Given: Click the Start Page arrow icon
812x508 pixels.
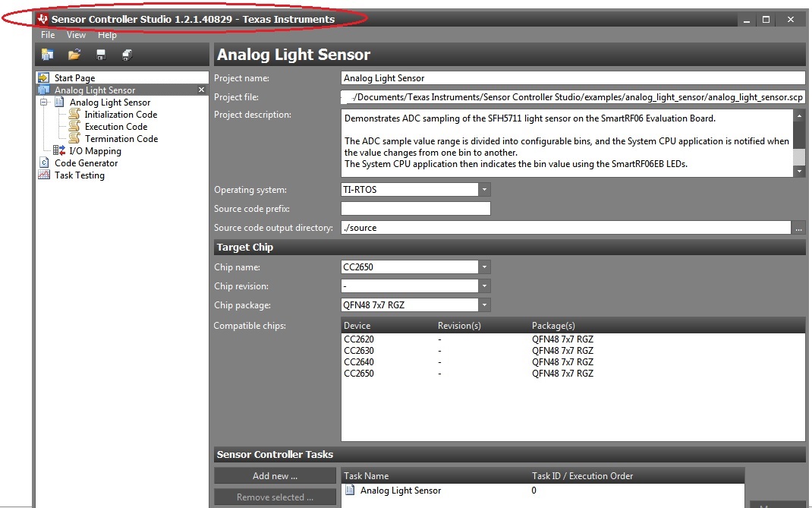Looking at the screenshot, I should [44, 77].
